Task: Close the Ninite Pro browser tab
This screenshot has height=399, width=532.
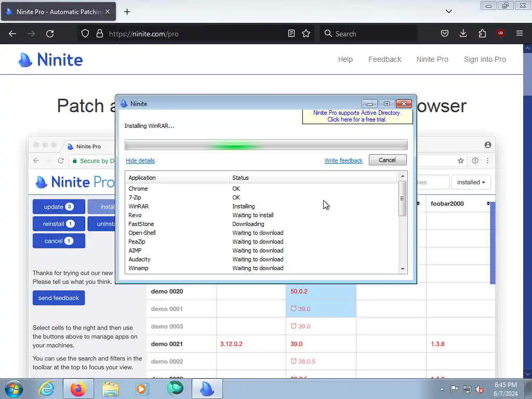Action: (108, 11)
